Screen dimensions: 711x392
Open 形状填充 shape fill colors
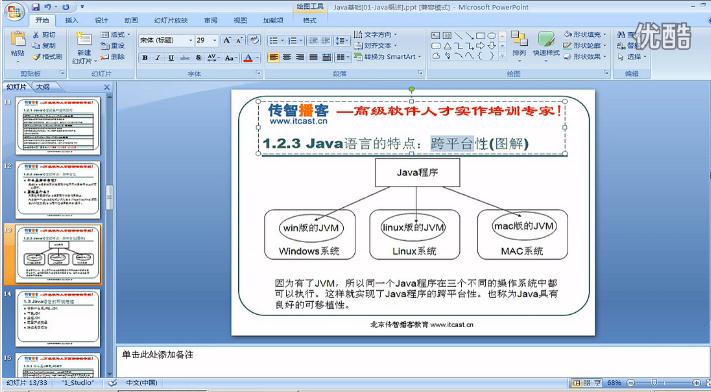[585, 34]
